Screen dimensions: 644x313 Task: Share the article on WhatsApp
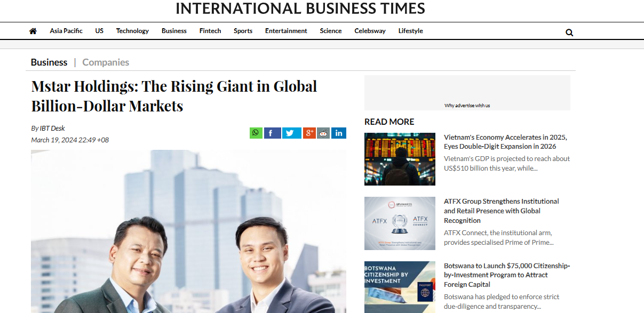tap(256, 133)
